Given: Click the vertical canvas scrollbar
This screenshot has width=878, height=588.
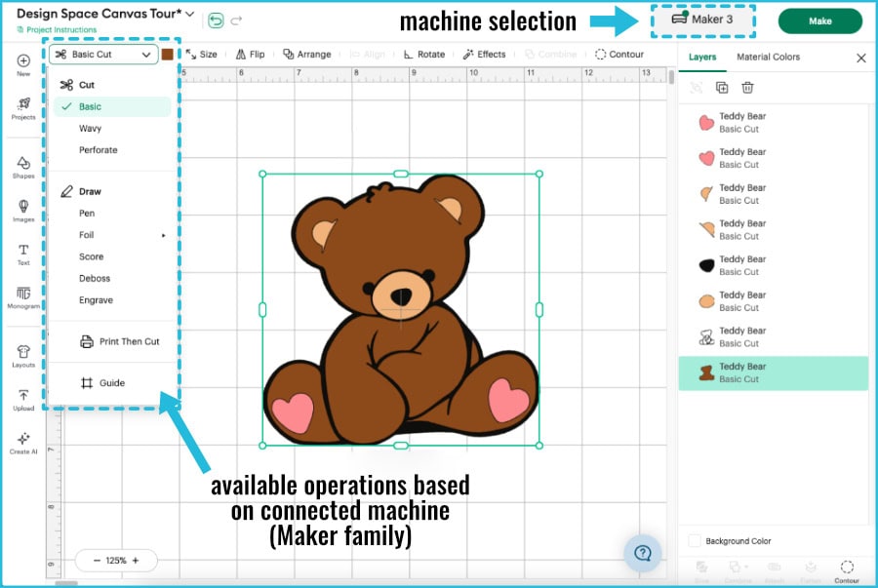Looking at the screenshot, I should tap(671, 77).
